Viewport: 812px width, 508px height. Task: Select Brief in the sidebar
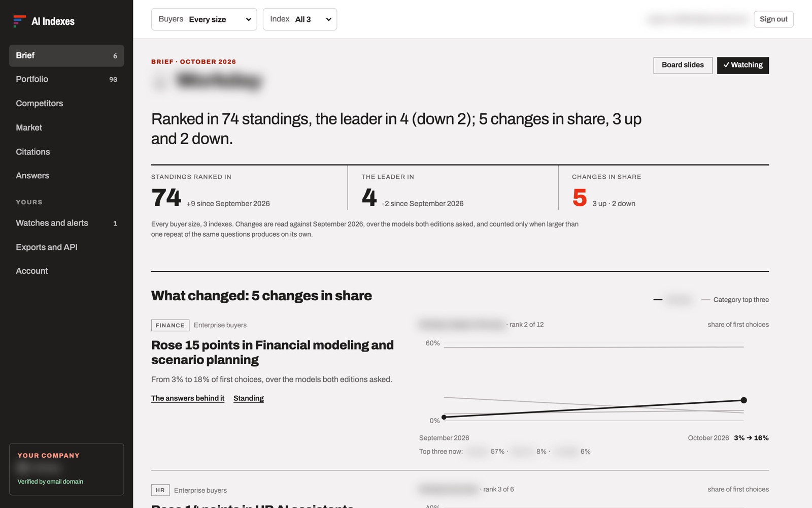tap(66, 55)
